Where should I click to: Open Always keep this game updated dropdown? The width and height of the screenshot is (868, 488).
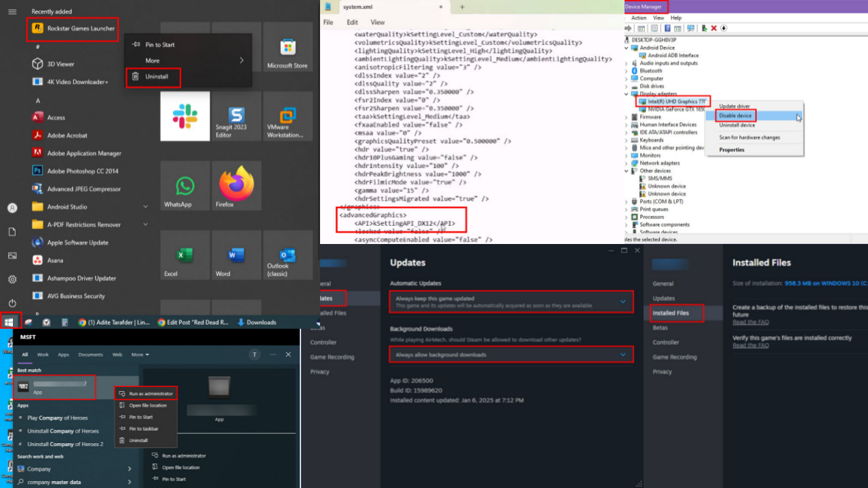click(511, 302)
